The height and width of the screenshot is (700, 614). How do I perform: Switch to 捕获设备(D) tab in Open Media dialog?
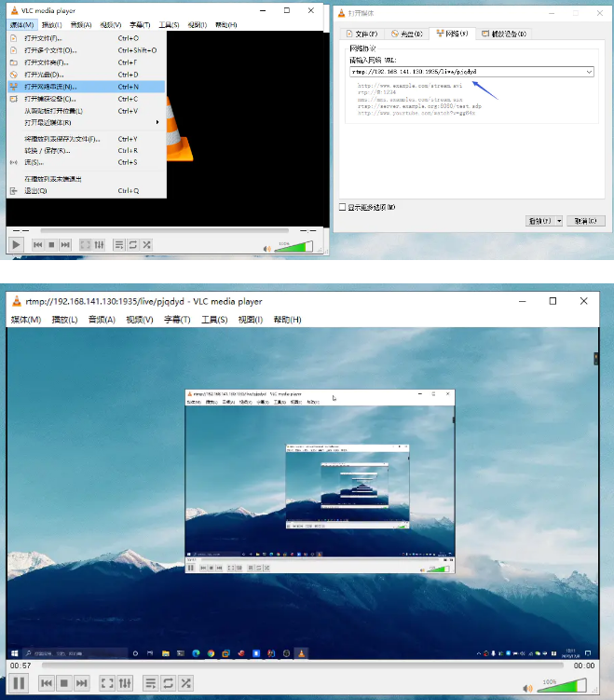pyautogui.click(x=504, y=34)
